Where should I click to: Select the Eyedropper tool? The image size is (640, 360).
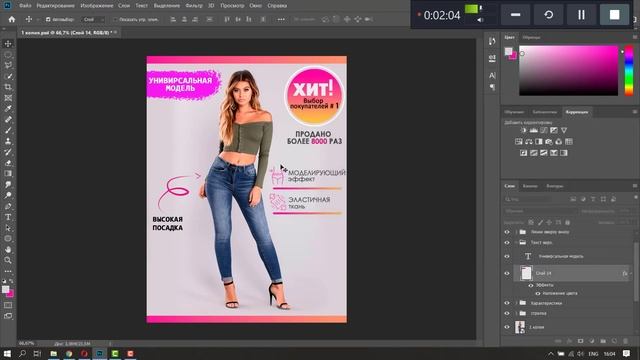[8, 109]
